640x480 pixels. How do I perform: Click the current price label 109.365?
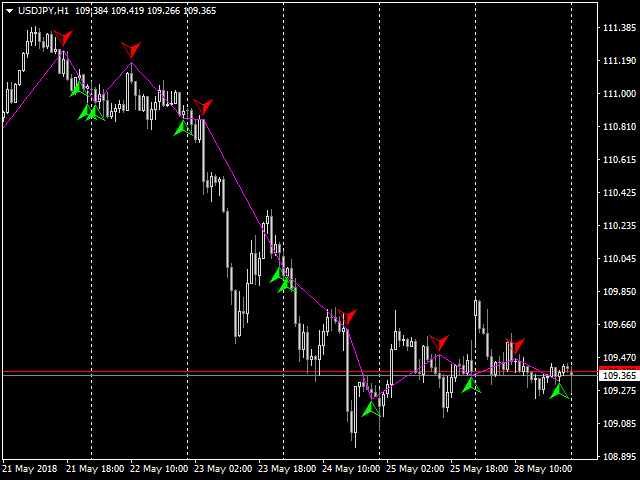619,375
